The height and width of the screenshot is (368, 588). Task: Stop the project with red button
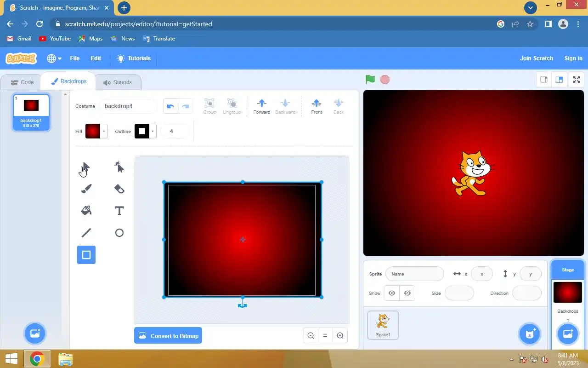click(385, 80)
